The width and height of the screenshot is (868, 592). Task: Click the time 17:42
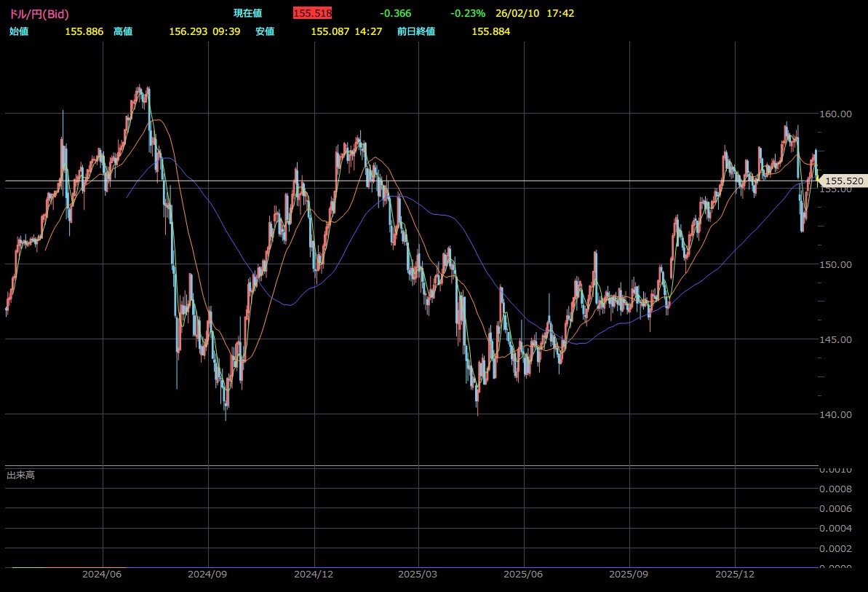click(560, 13)
